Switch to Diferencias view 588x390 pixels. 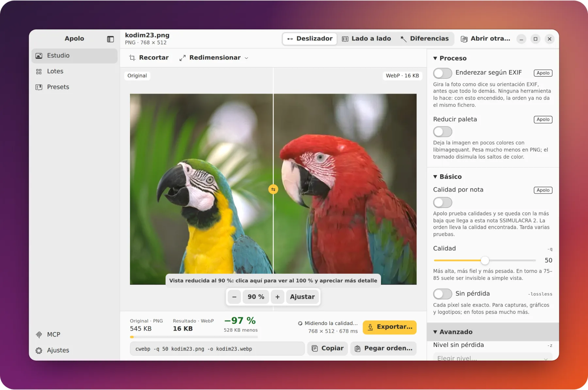425,39
